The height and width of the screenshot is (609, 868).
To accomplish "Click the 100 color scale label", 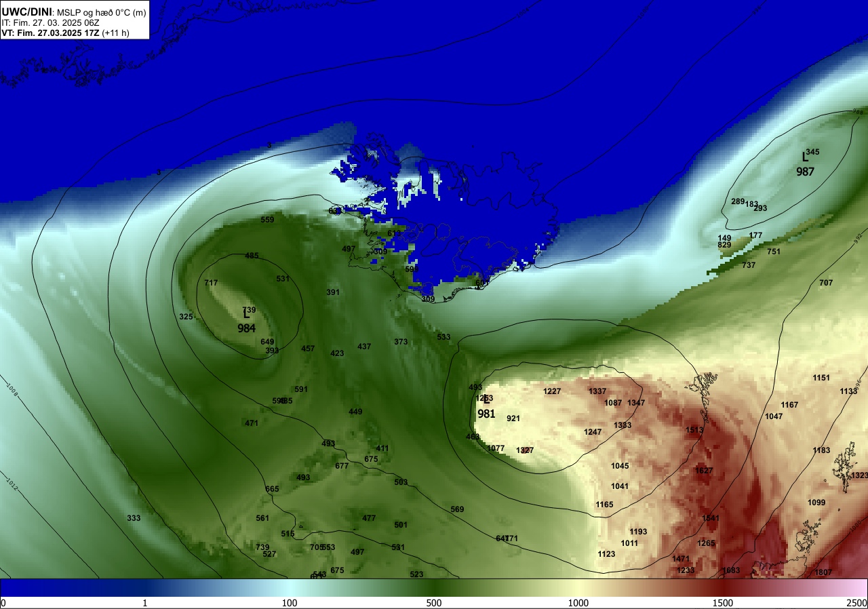I will click(x=290, y=603).
